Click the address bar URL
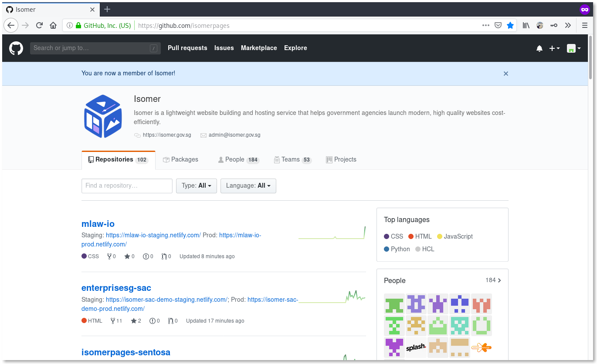Screen dimensions: 597x364 184,26
